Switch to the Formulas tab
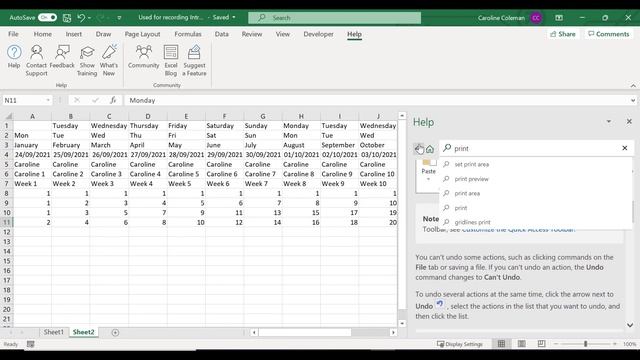This screenshot has width=640, height=360. pyautogui.click(x=188, y=34)
